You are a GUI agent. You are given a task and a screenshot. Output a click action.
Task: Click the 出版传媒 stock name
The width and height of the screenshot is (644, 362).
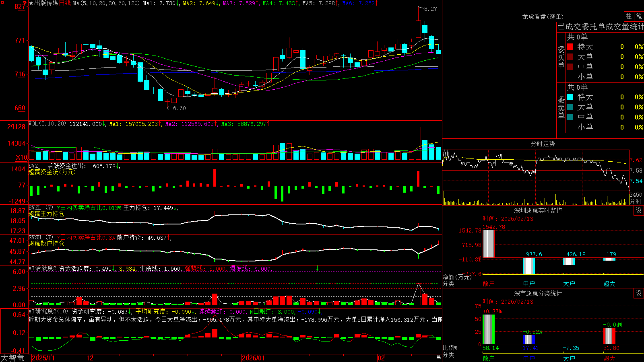pos(46,3)
